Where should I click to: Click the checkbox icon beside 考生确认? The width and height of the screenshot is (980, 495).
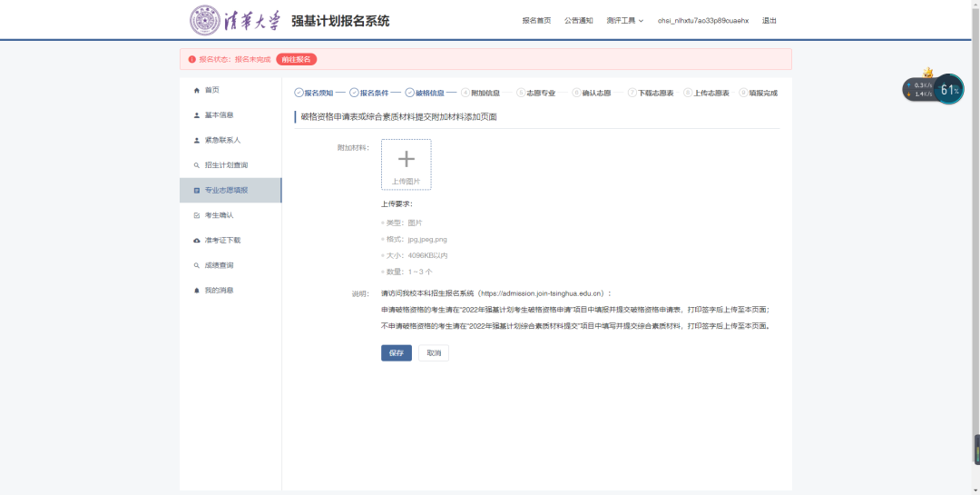tap(197, 215)
